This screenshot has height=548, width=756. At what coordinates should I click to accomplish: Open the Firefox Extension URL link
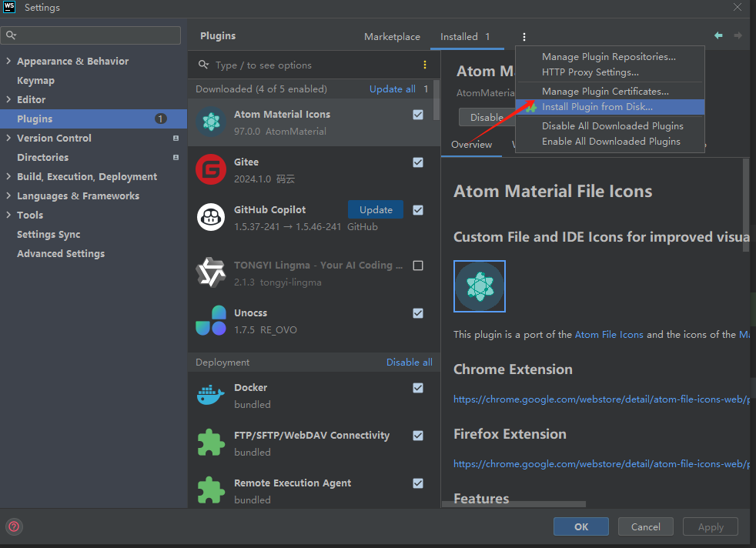[602, 463]
